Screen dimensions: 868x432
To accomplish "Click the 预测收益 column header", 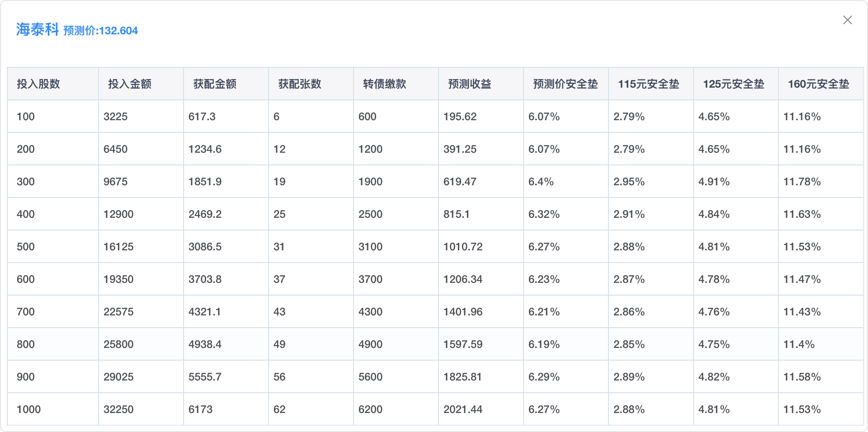I will click(x=470, y=84).
